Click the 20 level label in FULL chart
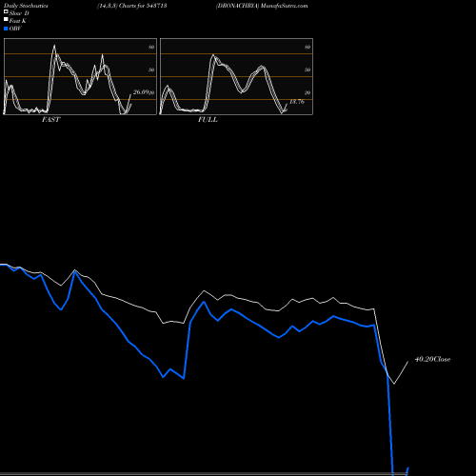Screen dimensions: 476x476 click(x=307, y=92)
